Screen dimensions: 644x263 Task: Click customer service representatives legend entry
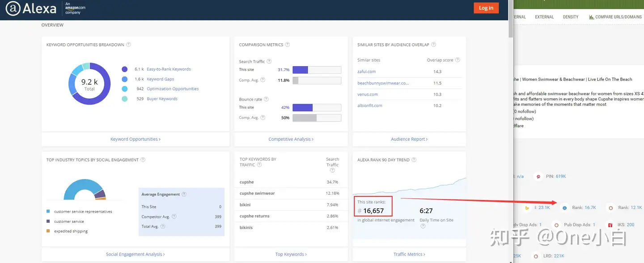pyautogui.click(x=79, y=212)
